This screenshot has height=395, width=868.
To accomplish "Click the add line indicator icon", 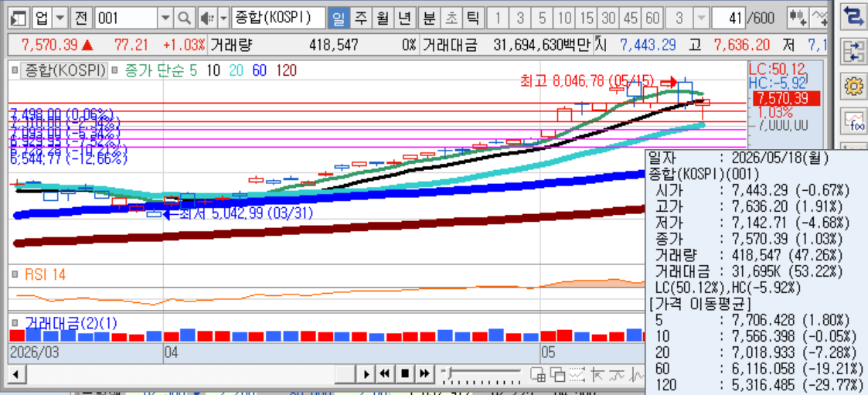I will click(x=820, y=19).
